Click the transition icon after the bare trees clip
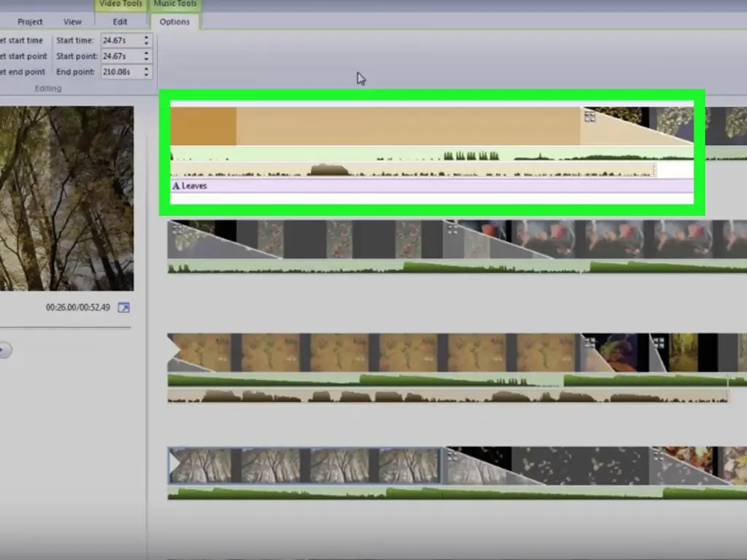747x560 pixels. coord(452,456)
